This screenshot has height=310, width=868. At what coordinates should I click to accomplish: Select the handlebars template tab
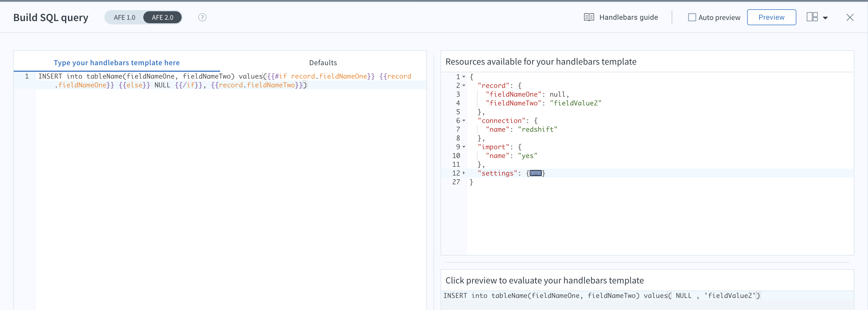(116, 63)
